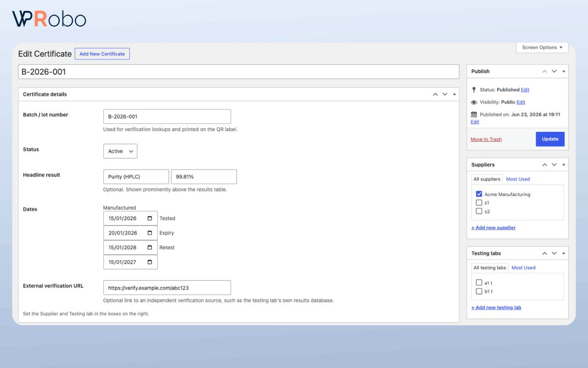This screenshot has width=588, height=368.
Task: Open the Screen Options dropdown
Action: (x=543, y=47)
